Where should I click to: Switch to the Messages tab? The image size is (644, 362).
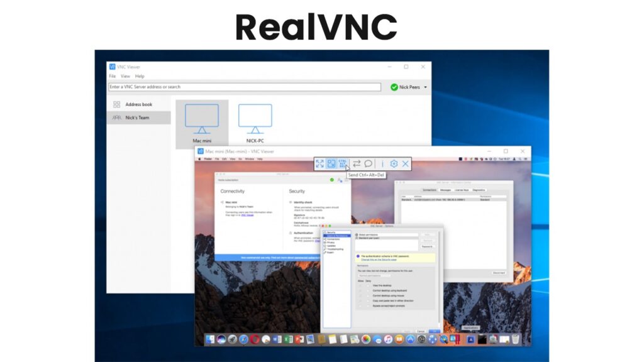coord(445,190)
